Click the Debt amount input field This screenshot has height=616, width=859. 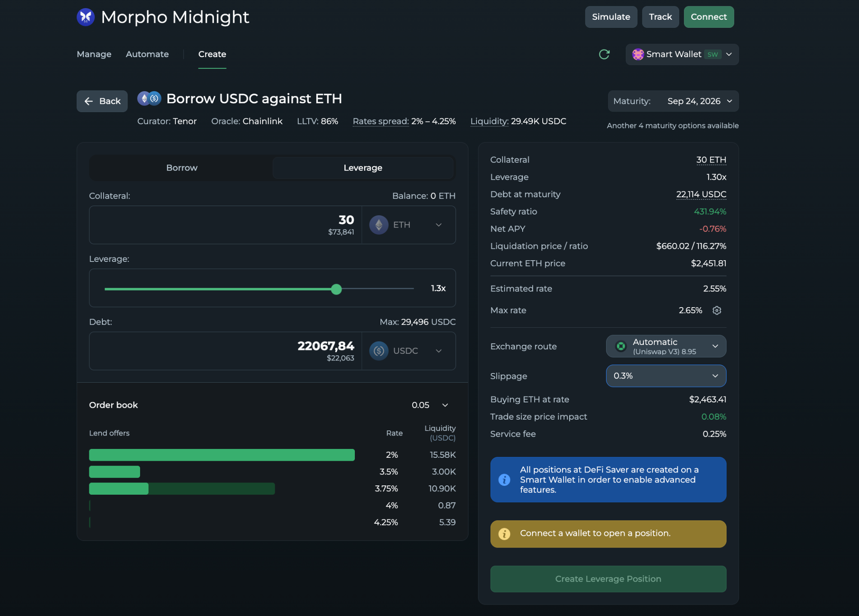(x=225, y=351)
